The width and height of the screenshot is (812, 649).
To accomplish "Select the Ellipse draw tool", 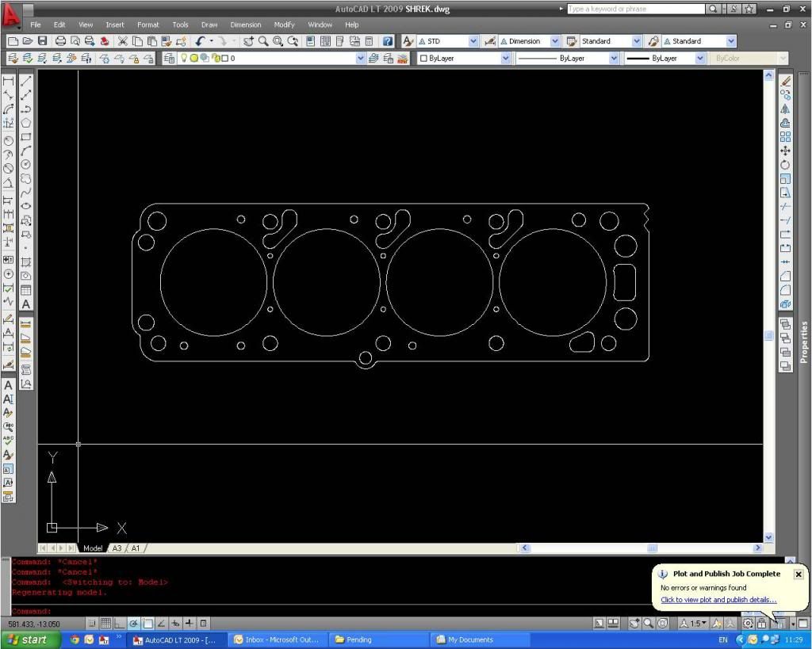I will [x=26, y=206].
